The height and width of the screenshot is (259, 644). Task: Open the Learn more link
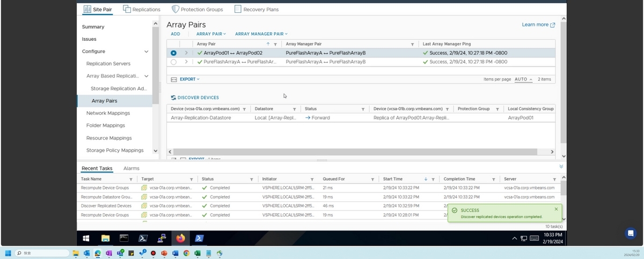(535, 25)
